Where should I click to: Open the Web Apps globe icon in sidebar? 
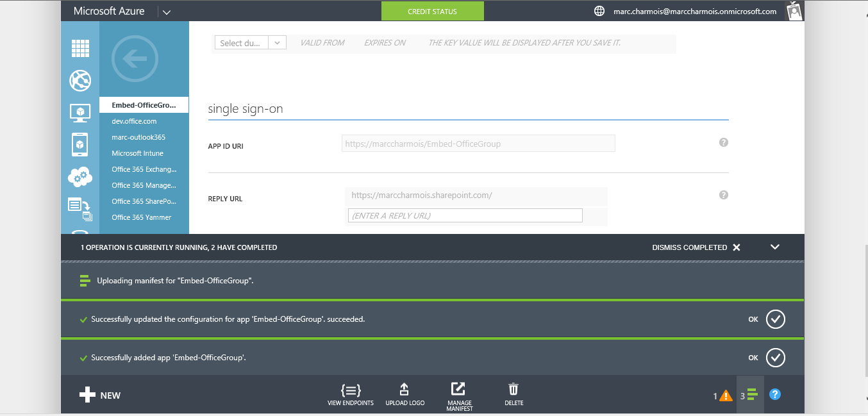(80, 80)
